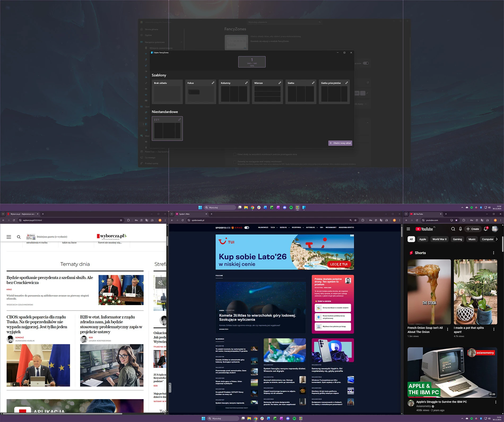The height and width of the screenshot is (422, 504).
Task: Click the YouTube notifications bell icon
Action: tap(485, 229)
